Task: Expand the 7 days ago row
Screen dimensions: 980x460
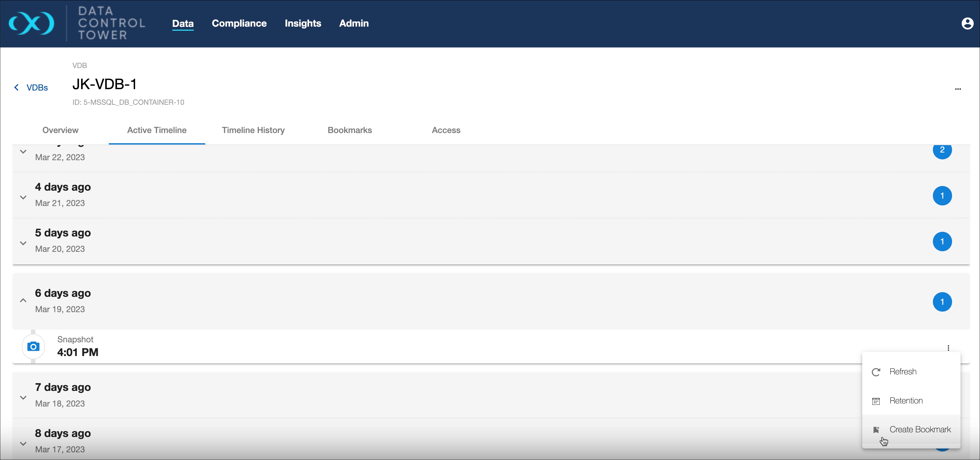Action: 23,397
